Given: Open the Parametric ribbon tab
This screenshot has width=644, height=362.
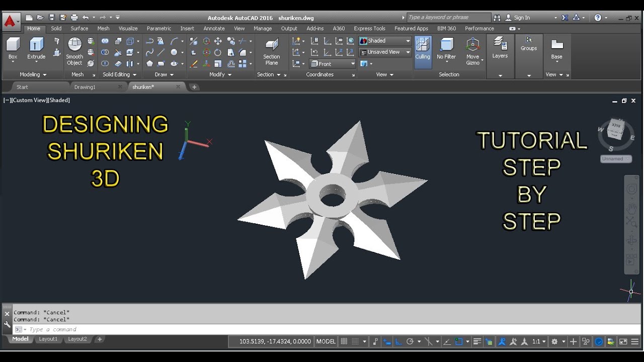Looking at the screenshot, I should click(x=159, y=29).
